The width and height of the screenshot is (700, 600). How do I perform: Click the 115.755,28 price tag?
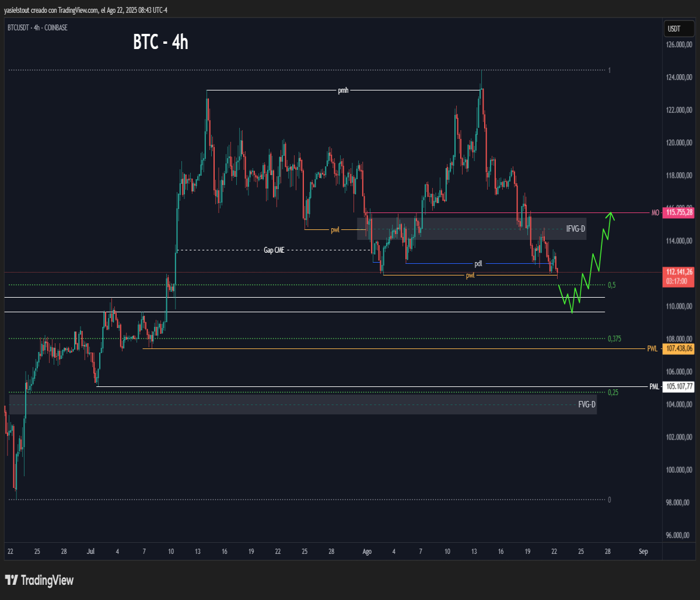678,213
